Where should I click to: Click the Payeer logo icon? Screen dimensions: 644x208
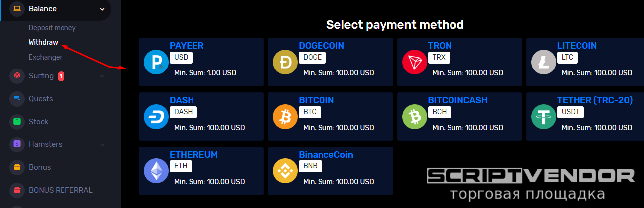point(156,62)
